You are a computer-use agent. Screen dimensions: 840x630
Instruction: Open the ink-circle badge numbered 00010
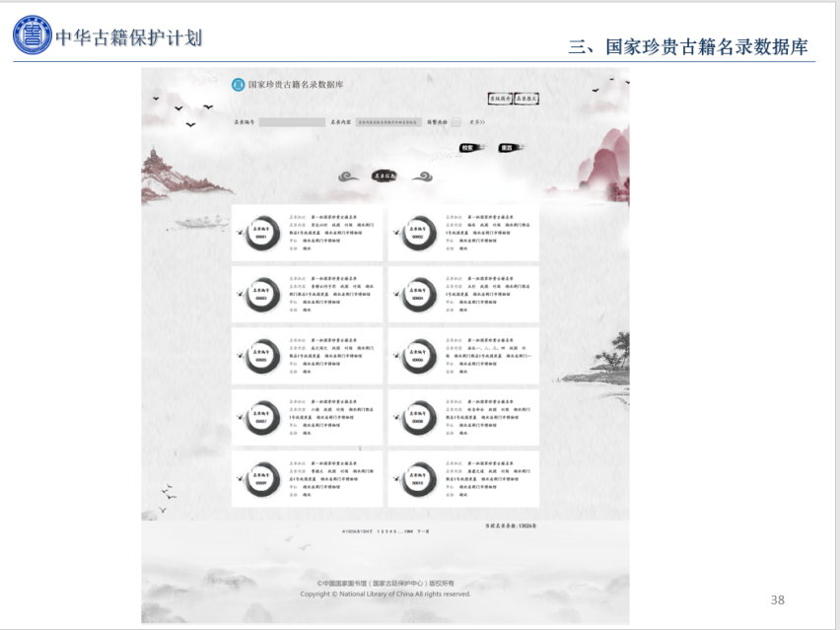pyautogui.click(x=418, y=478)
